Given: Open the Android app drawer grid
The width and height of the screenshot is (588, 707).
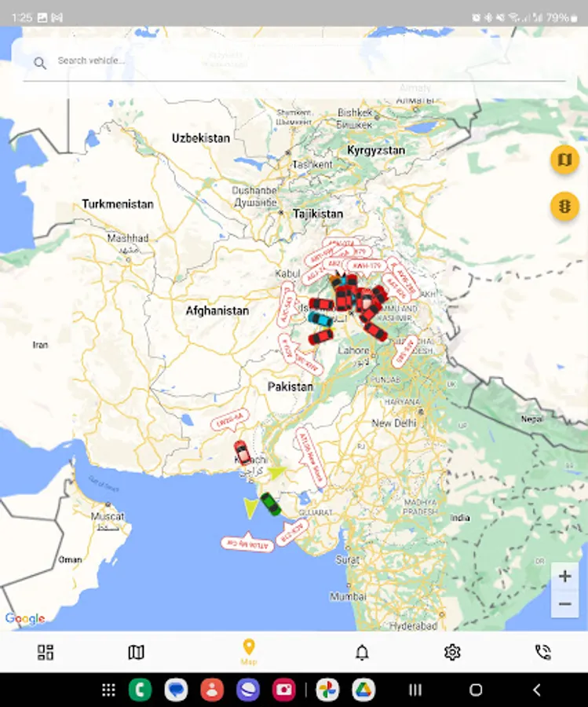Looking at the screenshot, I should click(108, 690).
